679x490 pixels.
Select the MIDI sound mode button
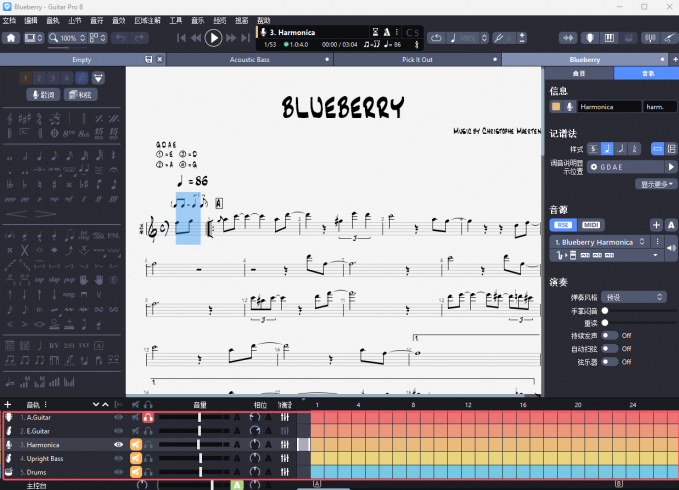(591, 225)
